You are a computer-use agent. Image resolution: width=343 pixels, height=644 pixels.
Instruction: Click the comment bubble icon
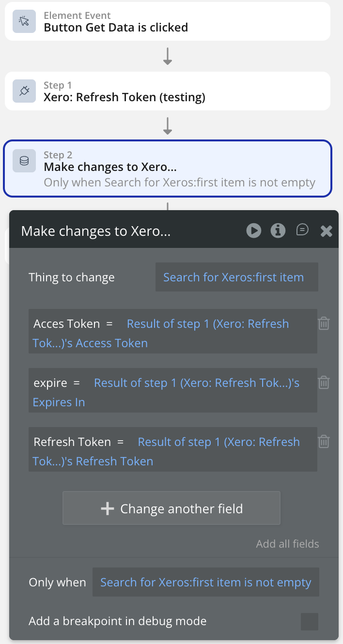click(x=302, y=230)
